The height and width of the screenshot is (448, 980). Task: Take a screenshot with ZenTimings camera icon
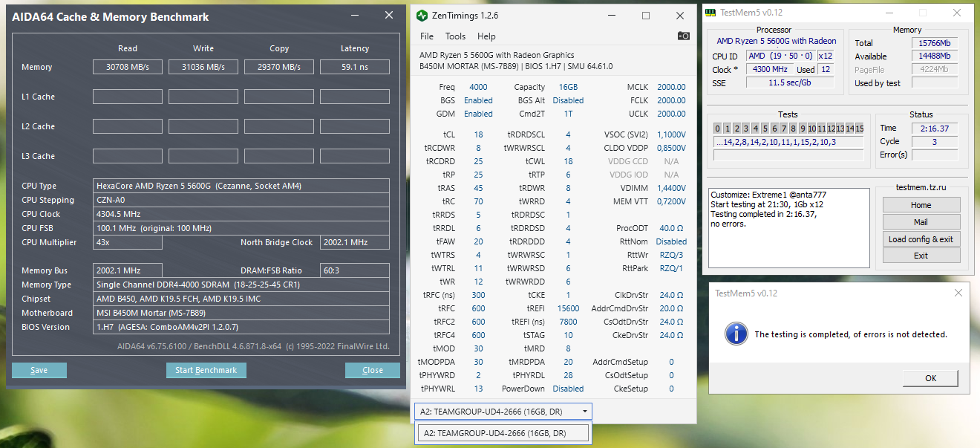pos(684,36)
